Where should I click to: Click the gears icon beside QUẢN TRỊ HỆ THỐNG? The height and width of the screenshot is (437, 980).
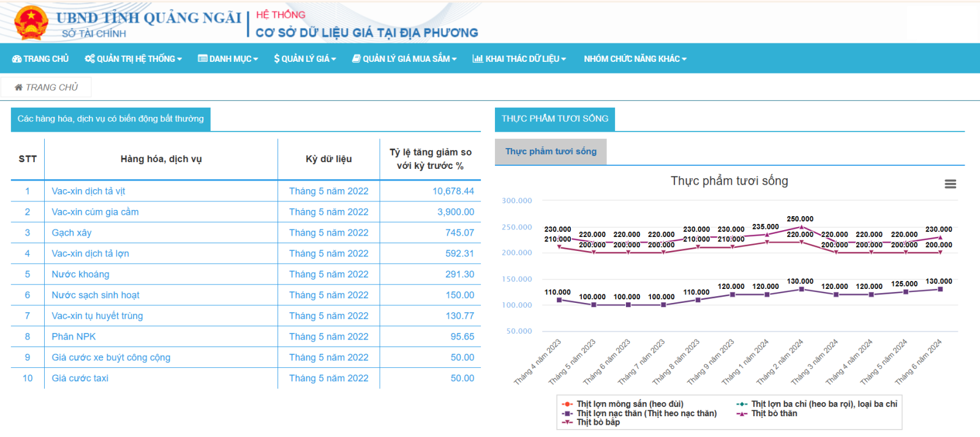click(x=89, y=59)
